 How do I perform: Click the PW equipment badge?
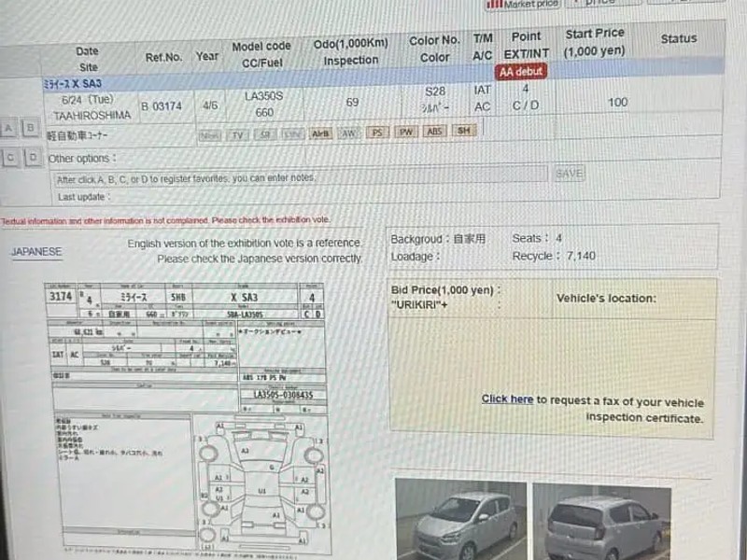point(406,133)
